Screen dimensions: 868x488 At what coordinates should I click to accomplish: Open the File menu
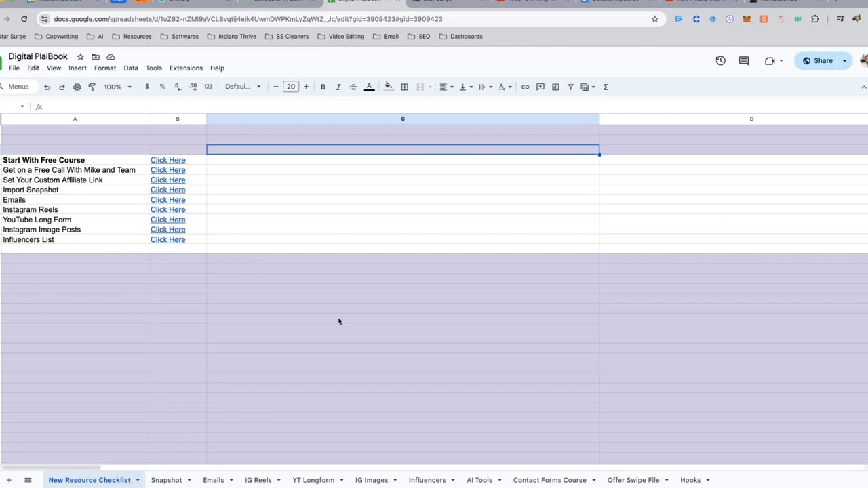pos(14,68)
